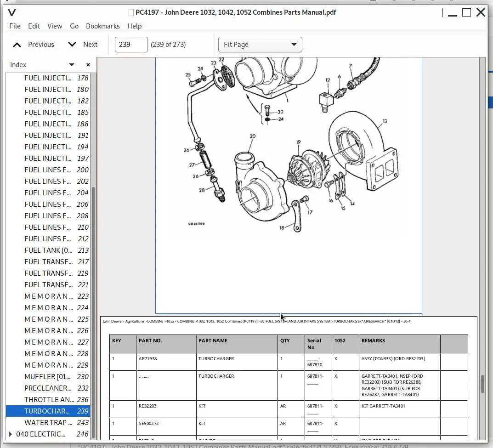This screenshot has width=493, height=448.
Task: Open the Fit Page zoom dropdown
Action: point(260,45)
